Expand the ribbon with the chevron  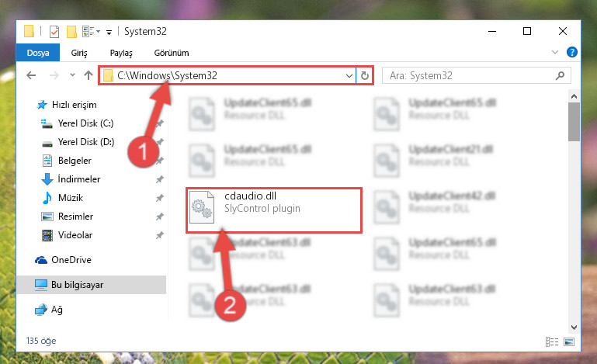pos(555,52)
